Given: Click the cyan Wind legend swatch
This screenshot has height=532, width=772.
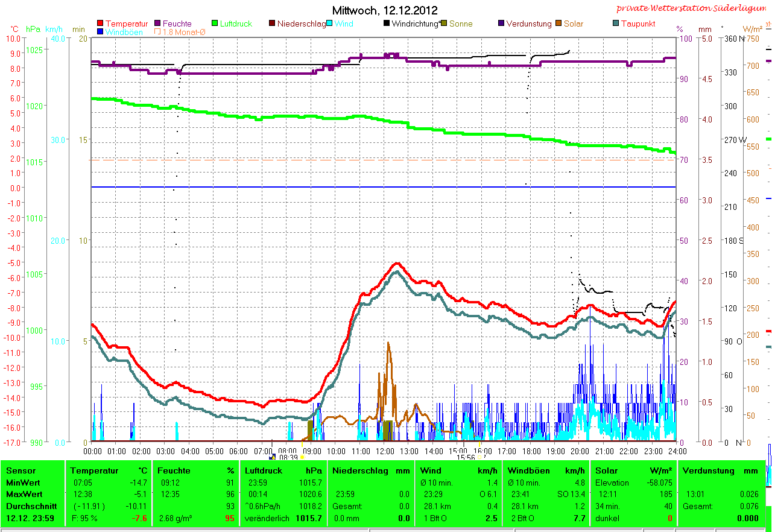Looking at the screenshot, I should coord(330,24).
